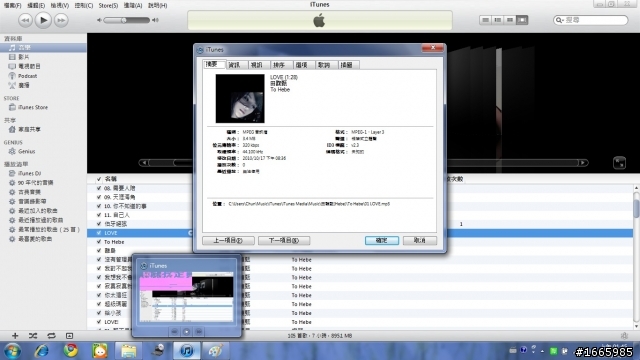The image size is (640, 360).
Task: Open 90 年代的音樂 smart playlist
Action: 35,183
